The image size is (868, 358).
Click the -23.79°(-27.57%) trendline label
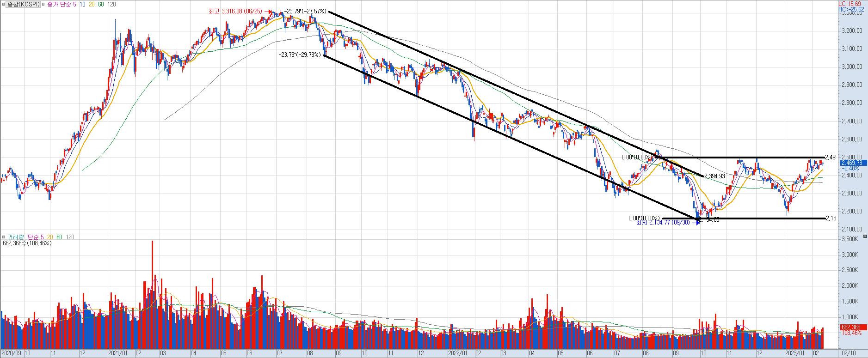305,12
